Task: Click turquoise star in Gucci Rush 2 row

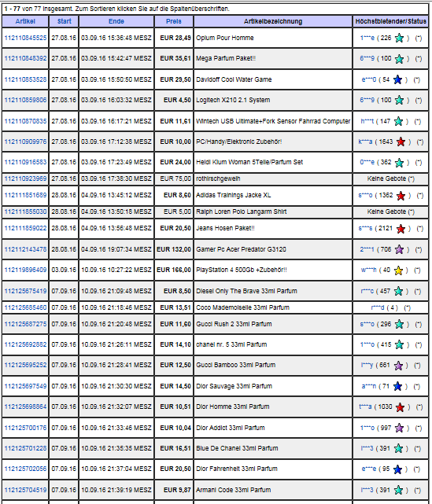Action: (x=399, y=324)
